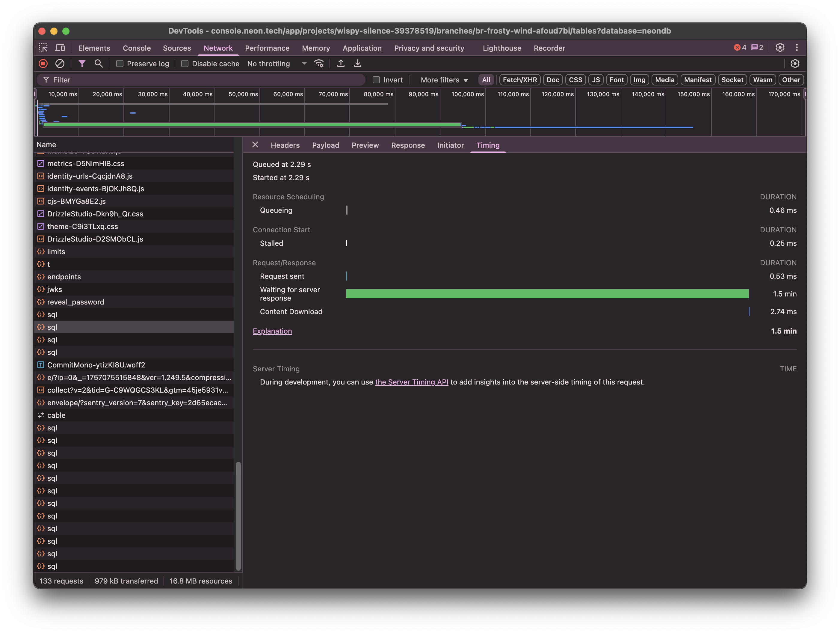Select the cjs-BMYGa8E2.js icon
The width and height of the screenshot is (840, 633).
coord(41,201)
